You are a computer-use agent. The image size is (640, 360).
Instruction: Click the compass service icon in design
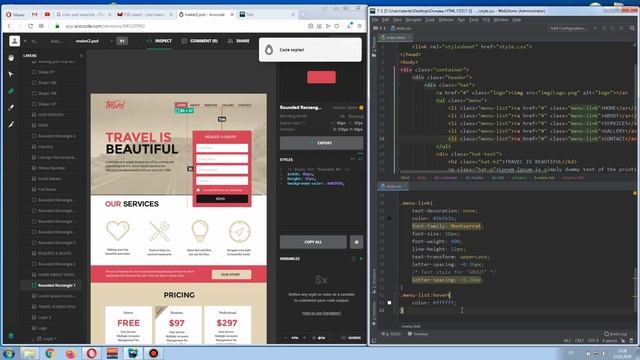[240, 231]
